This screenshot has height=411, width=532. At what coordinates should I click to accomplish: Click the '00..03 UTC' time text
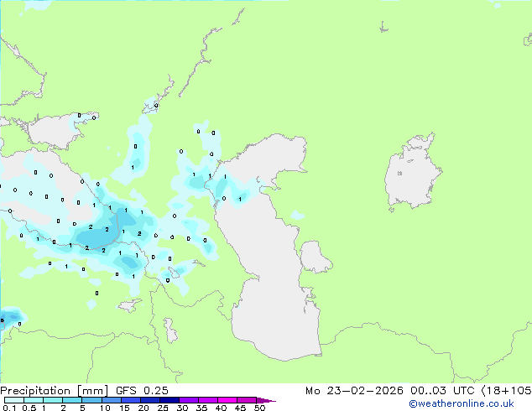pyautogui.click(x=442, y=391)
